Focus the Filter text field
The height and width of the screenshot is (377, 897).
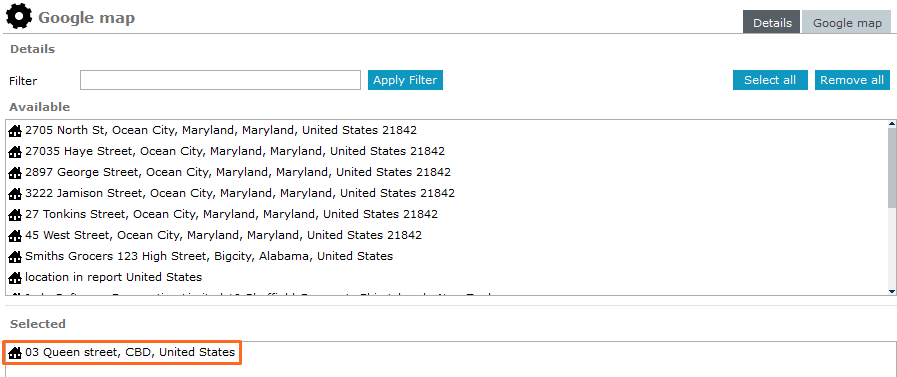[x=220, y=80]
